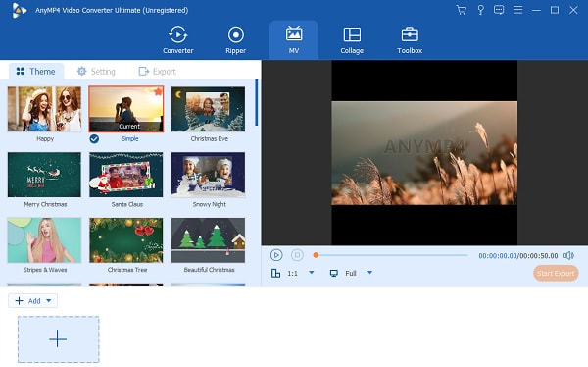Choose the Stripes & Waves theme thumbnail

pyautogui.click(x=44, y=240)
